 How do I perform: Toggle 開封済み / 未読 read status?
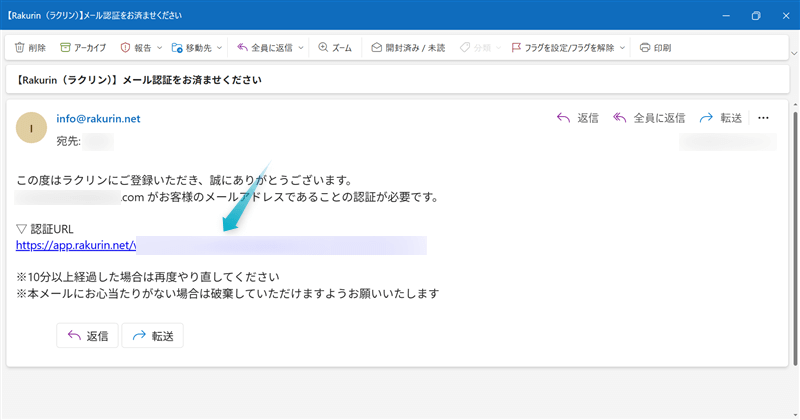coord(408,47)
